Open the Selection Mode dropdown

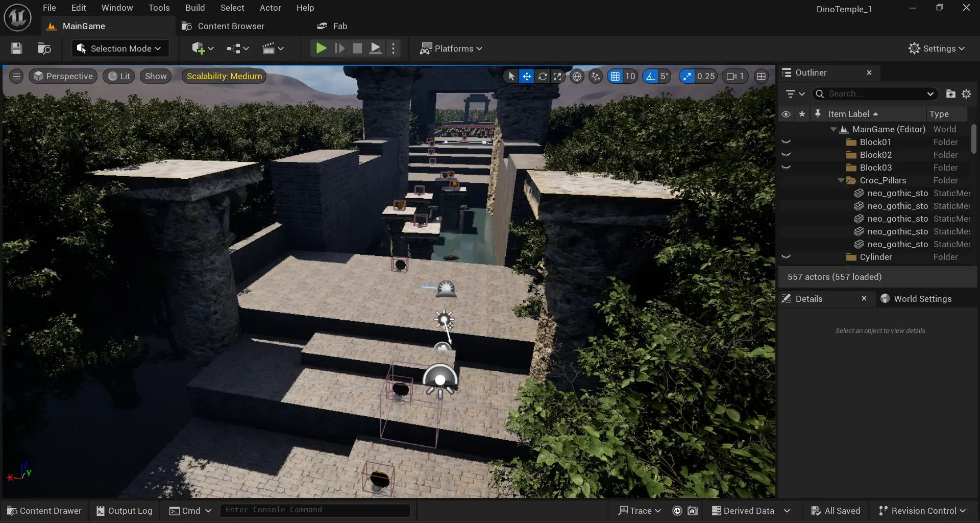(x=119, y=49)
